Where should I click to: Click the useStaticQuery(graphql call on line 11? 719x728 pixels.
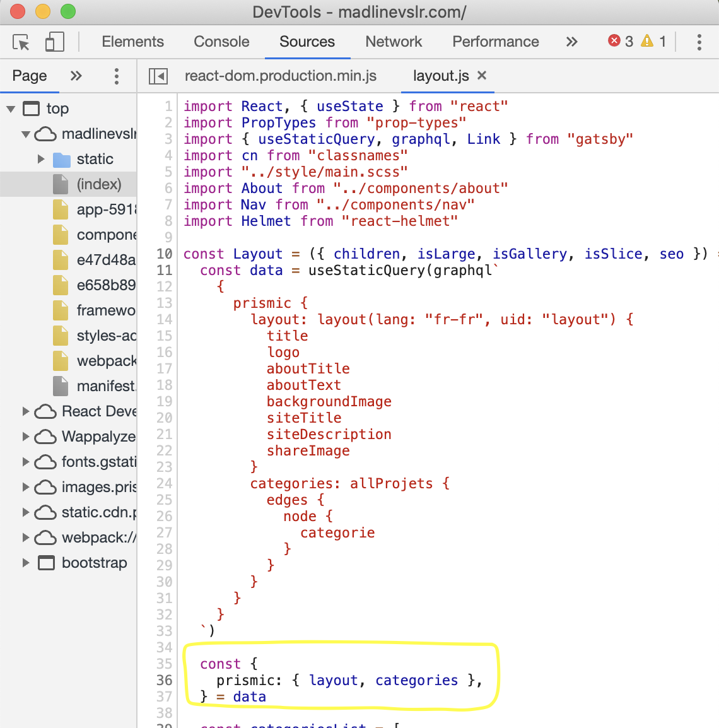403,270
